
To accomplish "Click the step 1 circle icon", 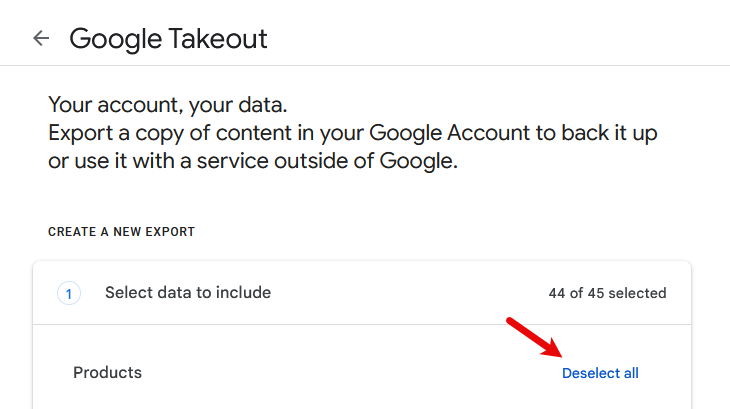I will pyautogui.click(x=69, y=293).
